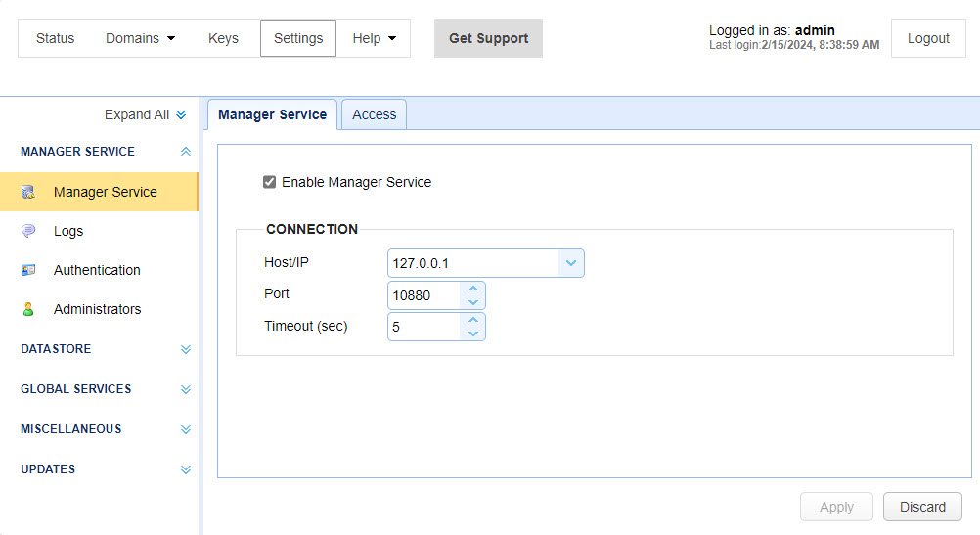Toggle the Enable Manager Service checkbox
Viewport: 980px width, 535px height.
click(270, 182)
